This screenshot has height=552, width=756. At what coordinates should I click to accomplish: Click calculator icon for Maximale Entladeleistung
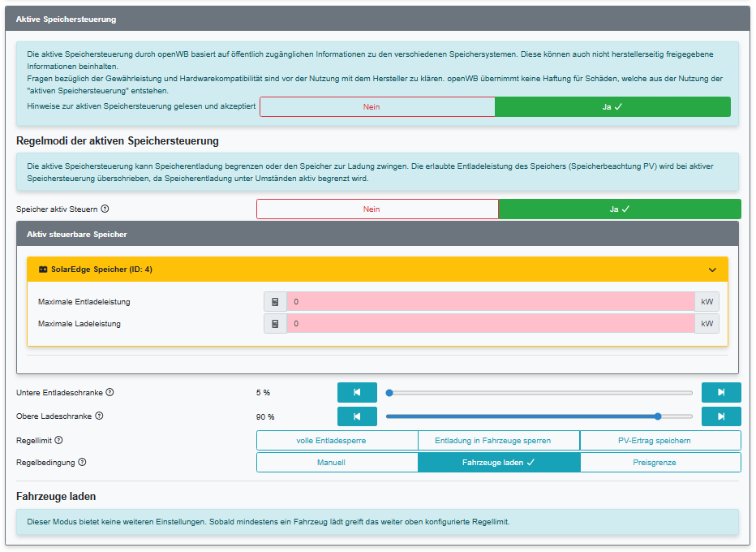(x=275, y=302)
